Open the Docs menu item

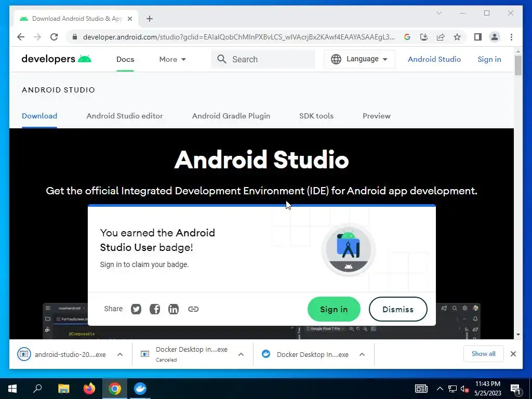point(125,59)
